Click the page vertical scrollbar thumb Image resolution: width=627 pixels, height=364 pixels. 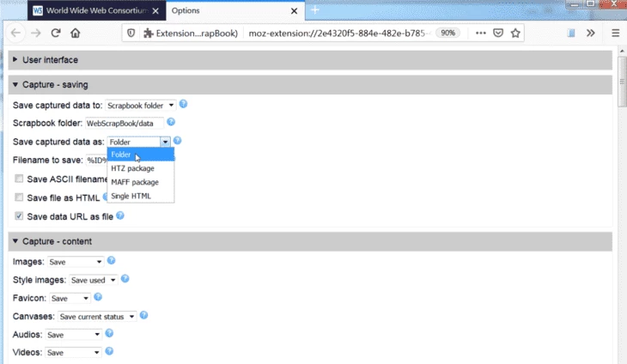click(622, 82)
